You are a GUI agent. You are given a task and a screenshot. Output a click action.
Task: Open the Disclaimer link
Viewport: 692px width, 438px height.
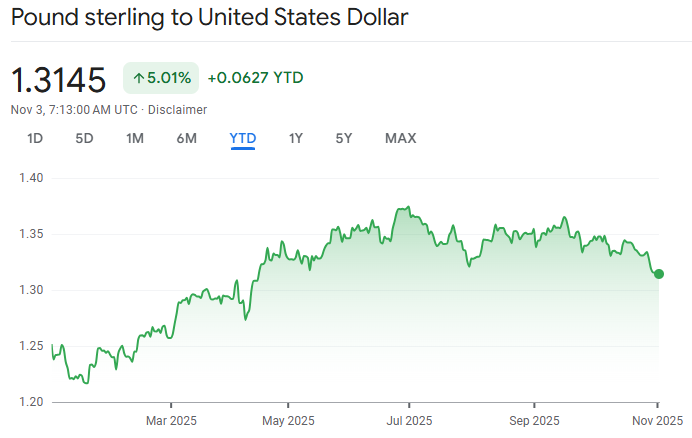[178, 109]
